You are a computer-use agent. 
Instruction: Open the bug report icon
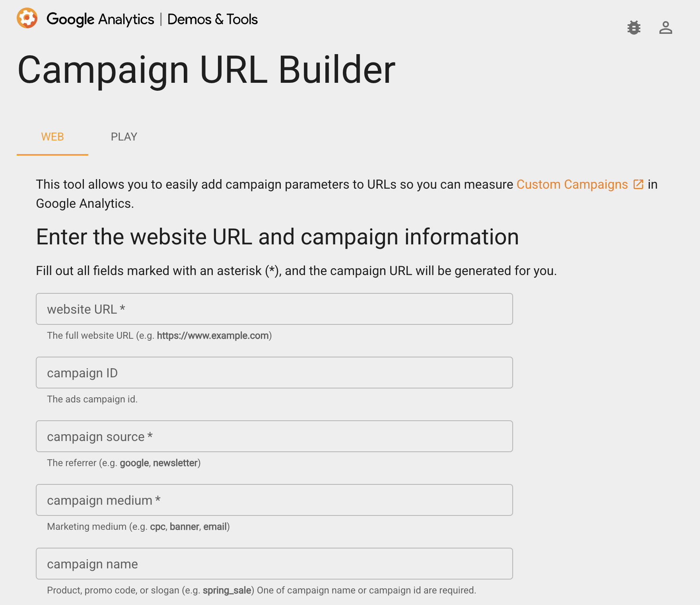pos(634,28)
